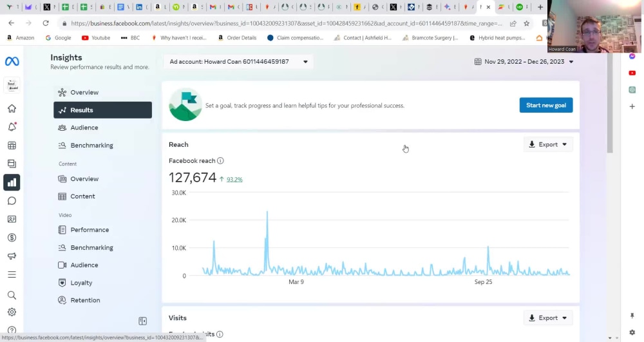Open the Inbox chat bubble icon
This screenshot has width=644, height=342.
click(x=12, y=201)
